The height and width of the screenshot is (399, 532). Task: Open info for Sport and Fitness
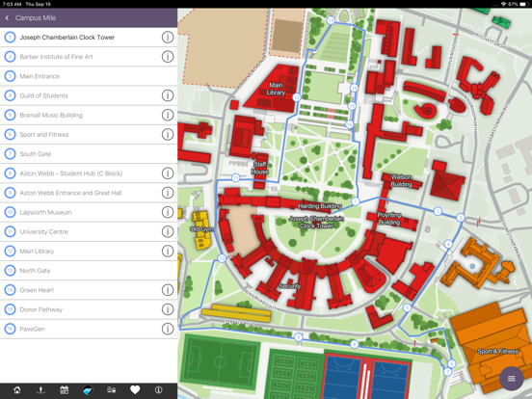click(168, 134)
